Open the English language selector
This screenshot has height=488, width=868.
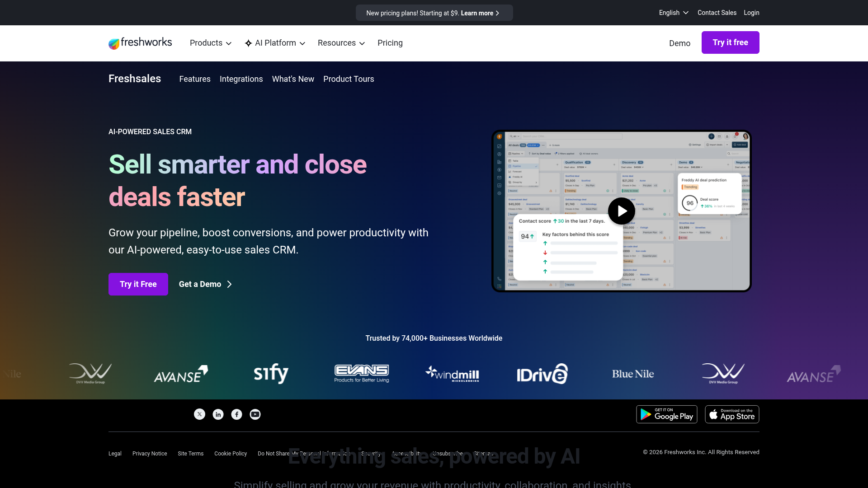click(x=674, y=13)
